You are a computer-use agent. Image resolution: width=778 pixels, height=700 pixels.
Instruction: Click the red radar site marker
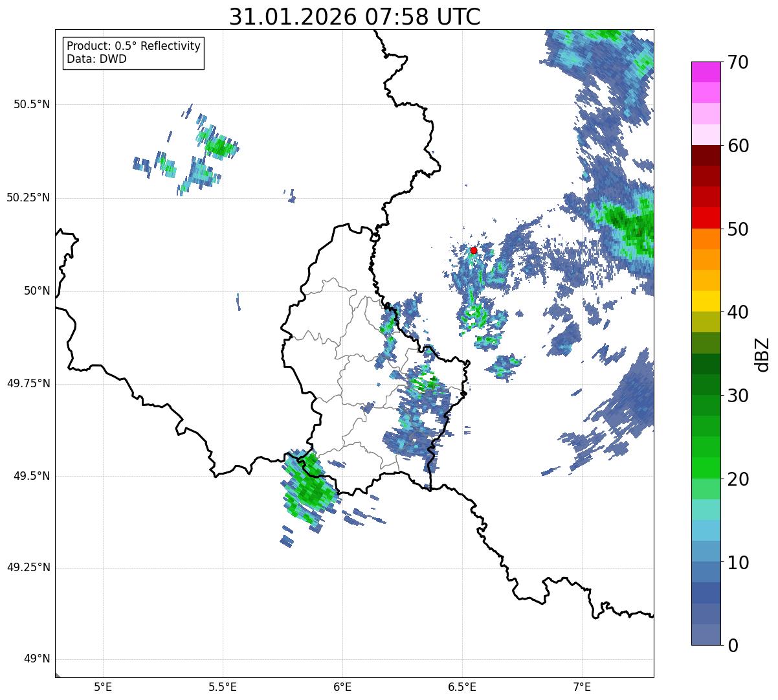click(x=474, y=250)
